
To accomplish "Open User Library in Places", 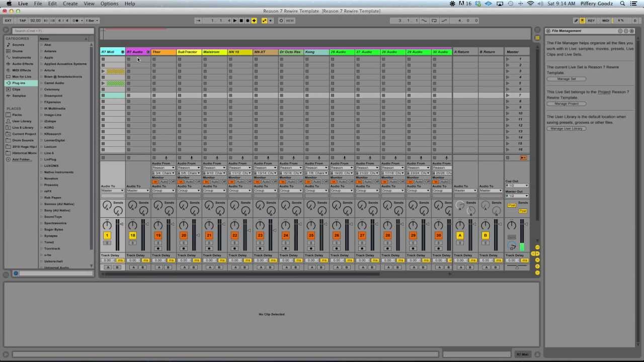I will pyautogui.click(x=22, y=121).
